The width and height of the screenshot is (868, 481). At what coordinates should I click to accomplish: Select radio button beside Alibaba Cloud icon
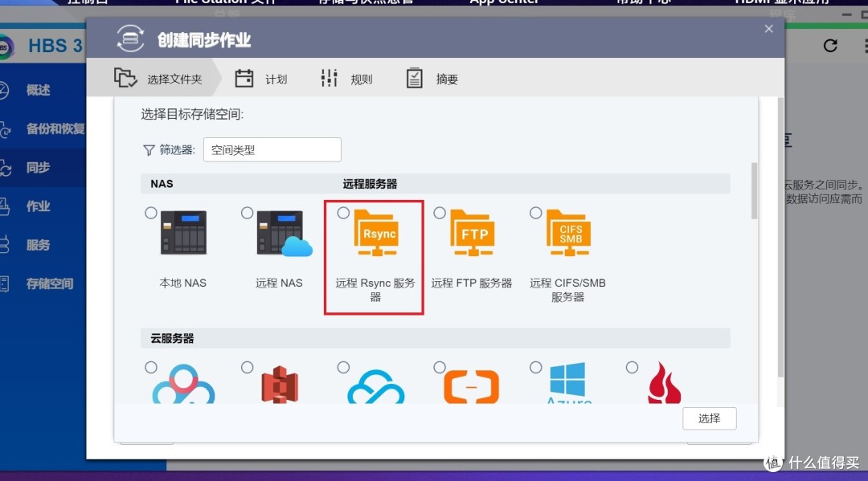pyautogui.click(x=440, y=367)
